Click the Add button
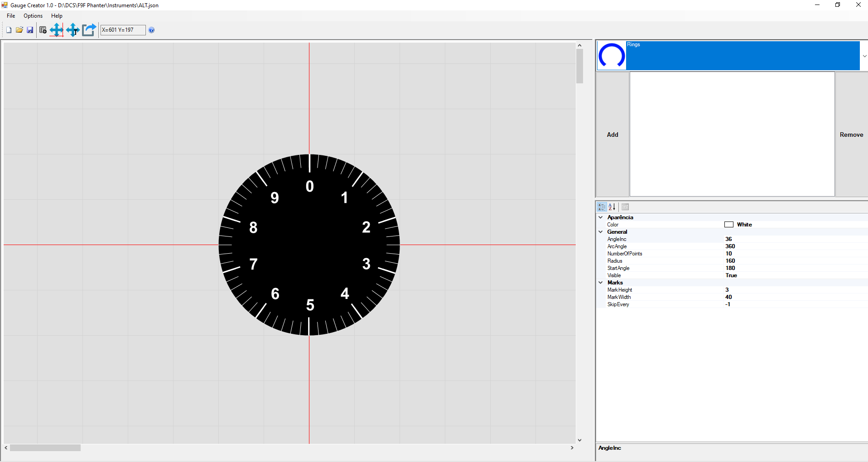868x462 pixels. [x=612, y=135]
